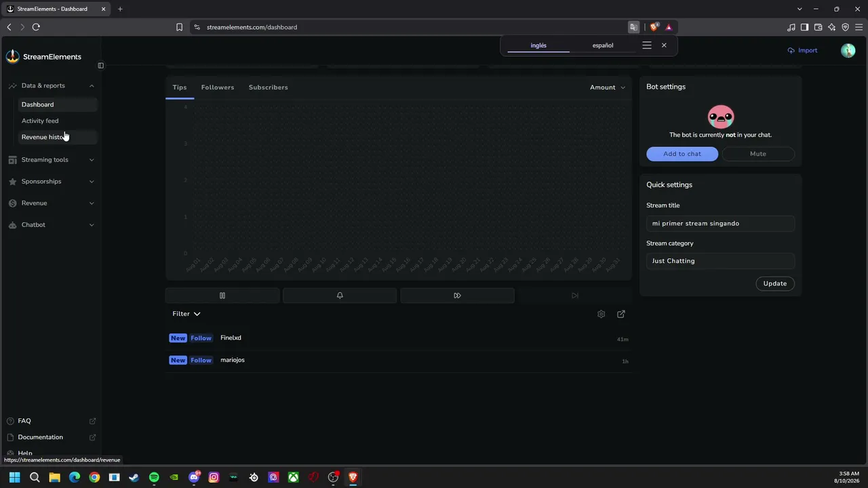Collapse the sidebar with the panel toggle icon
The image size is (868, 488).
100,66
